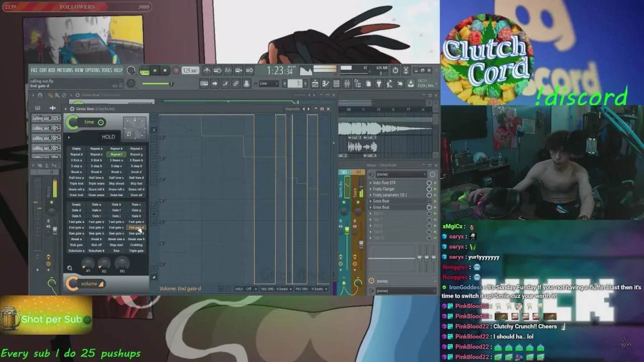Open the piano roll view icon
Image resolution: width=644 pixels, height=362 pixels.
[326, 83]
